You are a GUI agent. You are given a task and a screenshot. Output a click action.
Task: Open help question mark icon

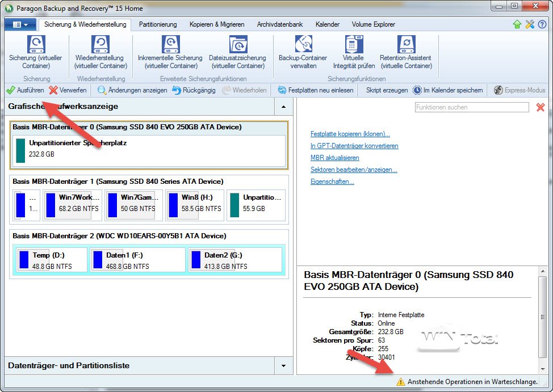(x=542, y=24)
